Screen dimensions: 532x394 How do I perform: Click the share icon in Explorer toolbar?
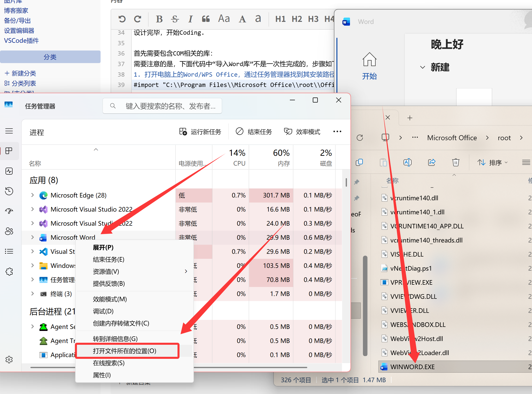click(x=432, y=163)
